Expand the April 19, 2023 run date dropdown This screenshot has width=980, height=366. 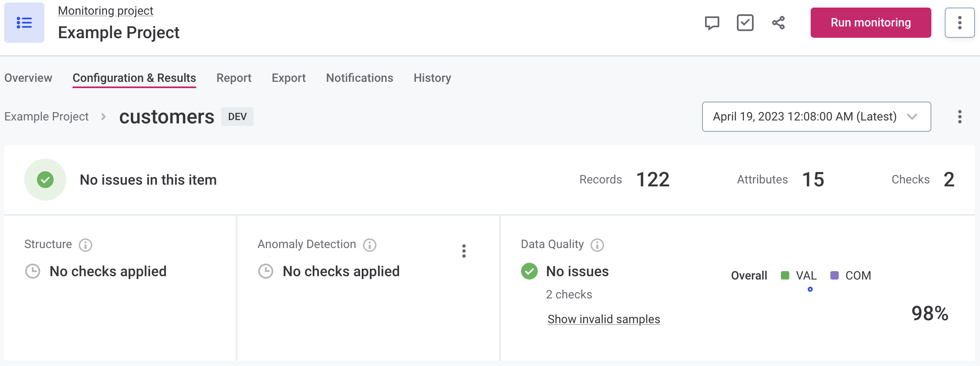816,117
